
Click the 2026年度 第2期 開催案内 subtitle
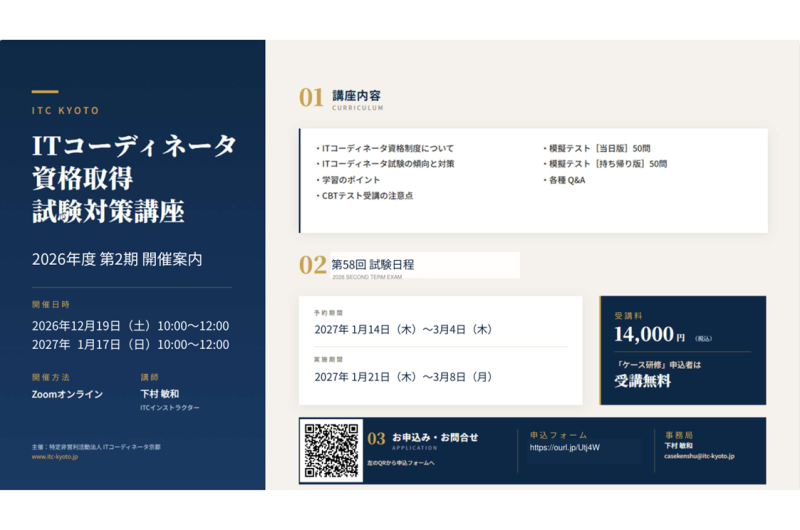pyautogui.click(x=117, y=259)
